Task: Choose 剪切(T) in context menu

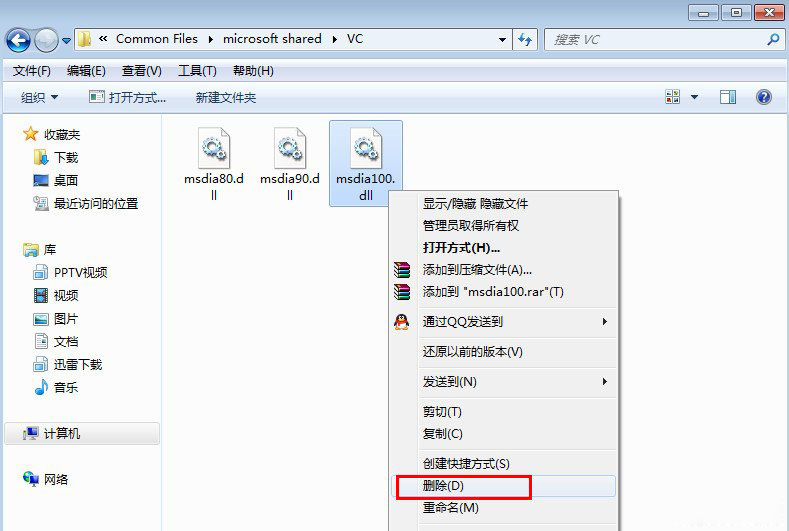Action: [442, 412]
